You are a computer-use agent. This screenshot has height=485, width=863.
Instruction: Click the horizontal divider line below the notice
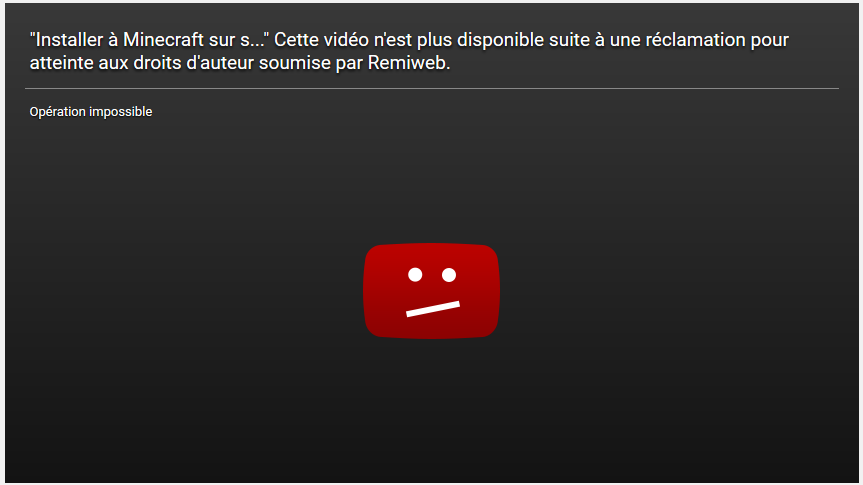point(432,88)
